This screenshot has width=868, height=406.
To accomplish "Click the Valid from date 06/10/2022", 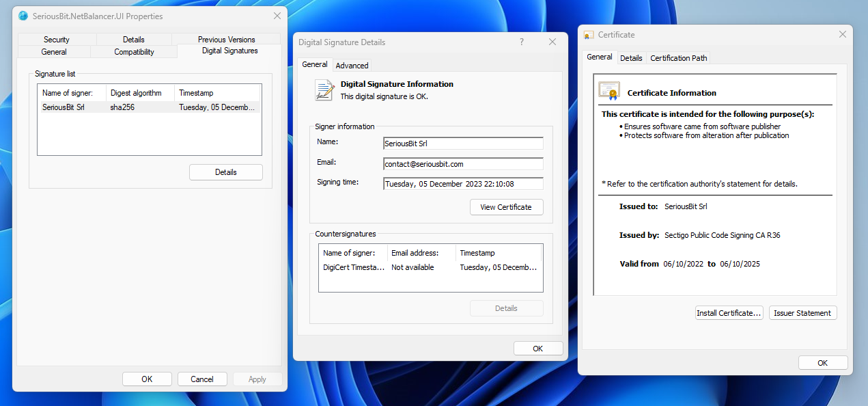I will click(683, 264).
